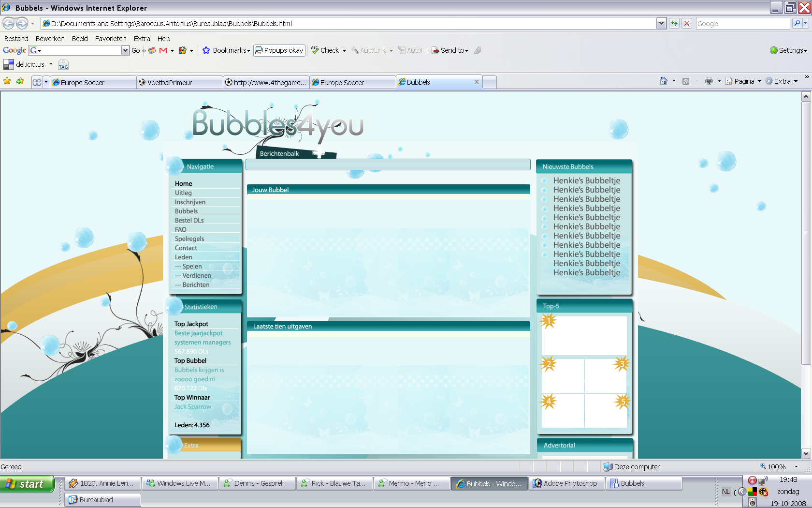812x508 pixels.
Task: Click the Inschrijven navigation link
Action: pos(190,202)
